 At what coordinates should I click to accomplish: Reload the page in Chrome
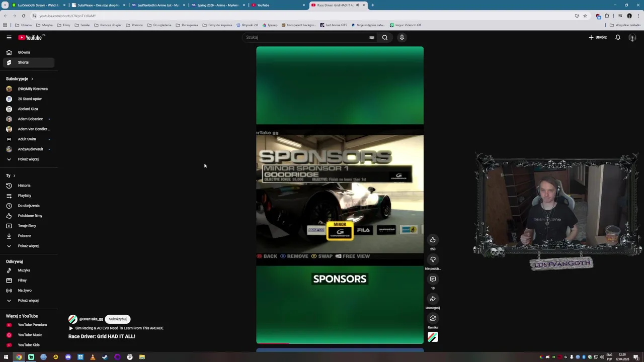click(x=23, y=16)
